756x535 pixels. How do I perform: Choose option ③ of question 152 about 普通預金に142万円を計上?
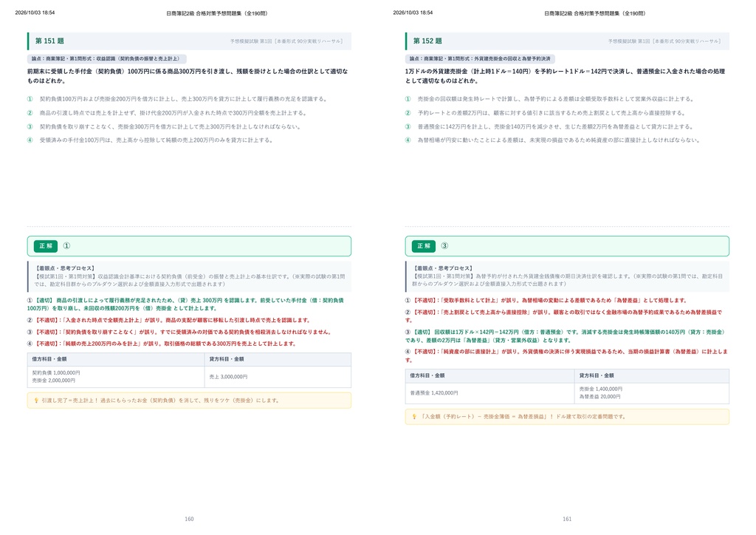(x=549, y=127)
